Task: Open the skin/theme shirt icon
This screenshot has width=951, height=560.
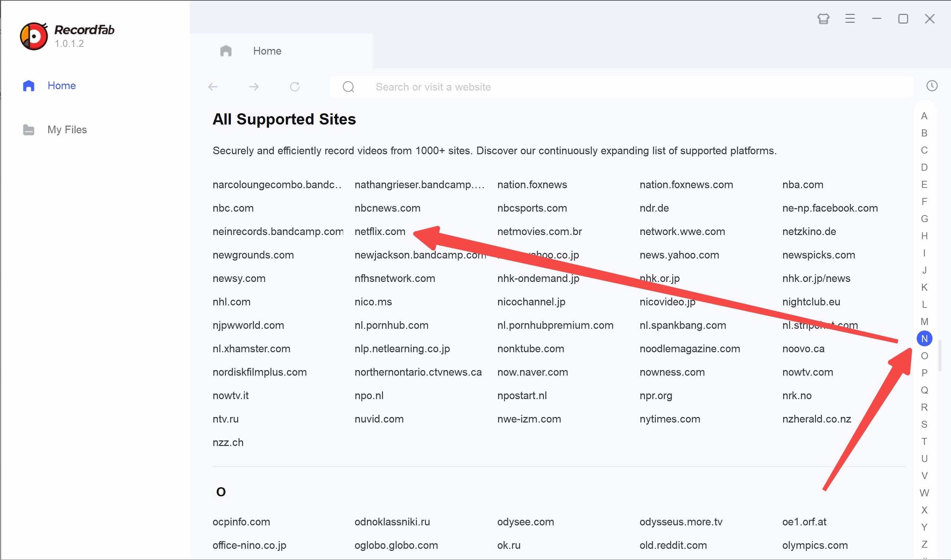Action: tap(823, 19)
